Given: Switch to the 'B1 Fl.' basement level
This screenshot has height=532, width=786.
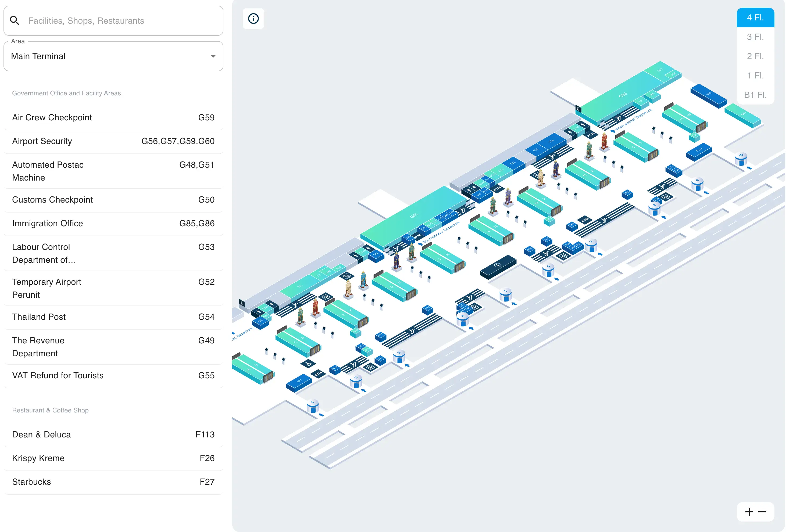Looking at the screenshot, I should pos(755,95).
